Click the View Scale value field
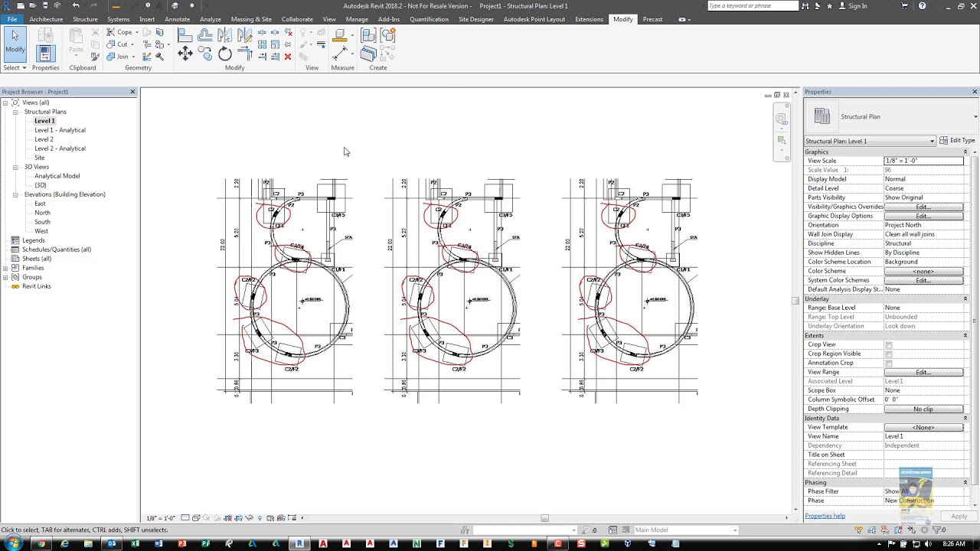Screen dimensions: 980x551 pyautogui.click(x=923, y=161)
